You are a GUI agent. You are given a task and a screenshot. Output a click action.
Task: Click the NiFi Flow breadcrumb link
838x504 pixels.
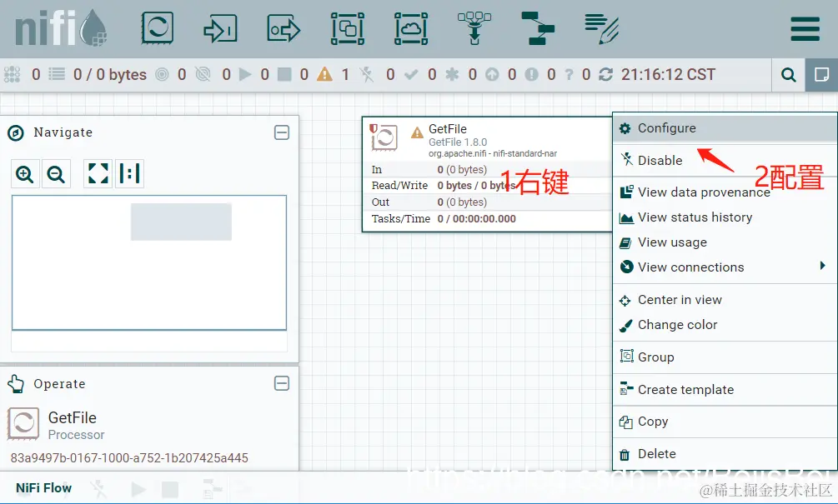pos(44,488)
